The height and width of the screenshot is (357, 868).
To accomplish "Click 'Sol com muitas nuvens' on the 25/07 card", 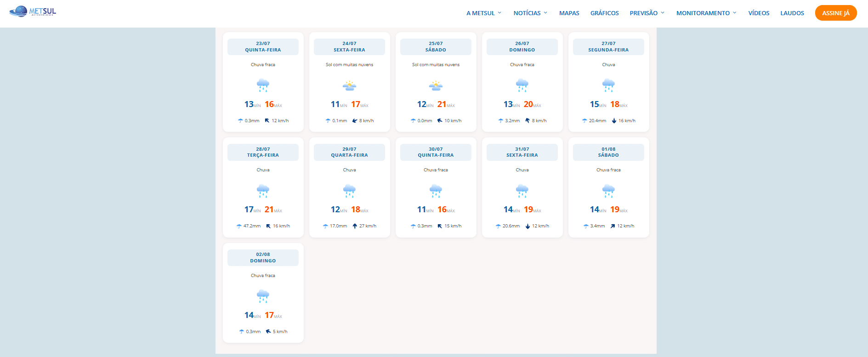I will 436,65.
